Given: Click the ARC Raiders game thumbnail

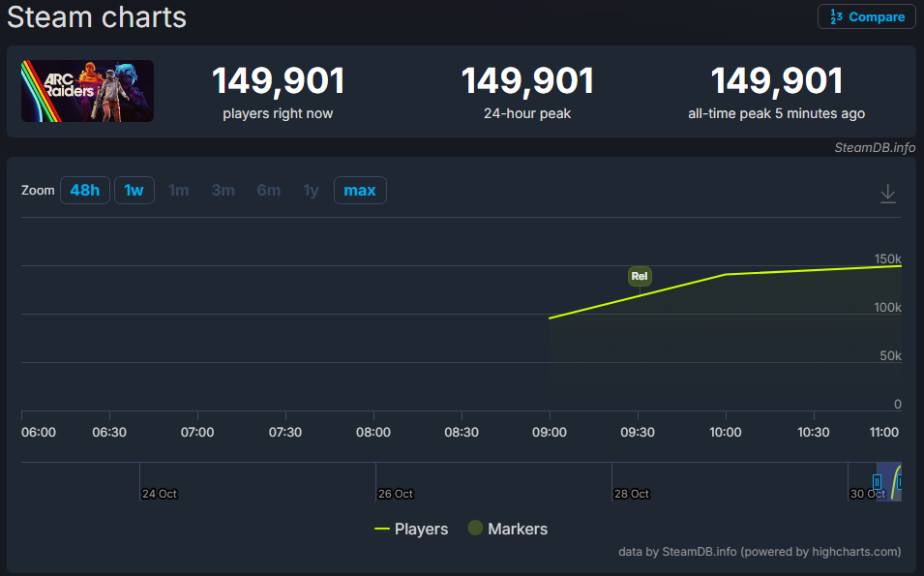Looking at the screenshot, I should (87, 91).
